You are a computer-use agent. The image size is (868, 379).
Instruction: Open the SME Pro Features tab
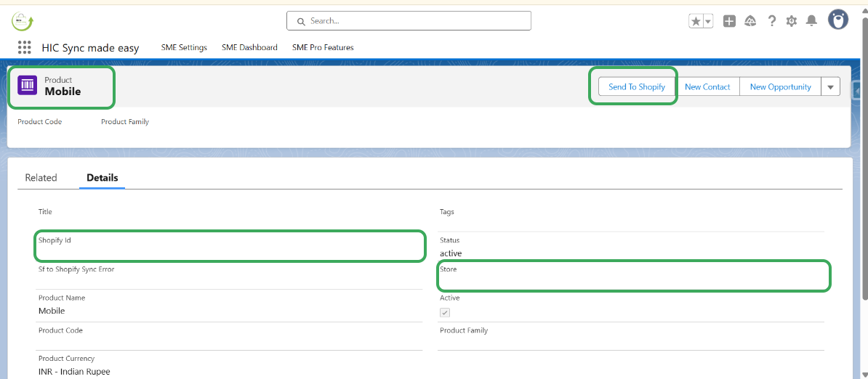(x=323, y=47)
